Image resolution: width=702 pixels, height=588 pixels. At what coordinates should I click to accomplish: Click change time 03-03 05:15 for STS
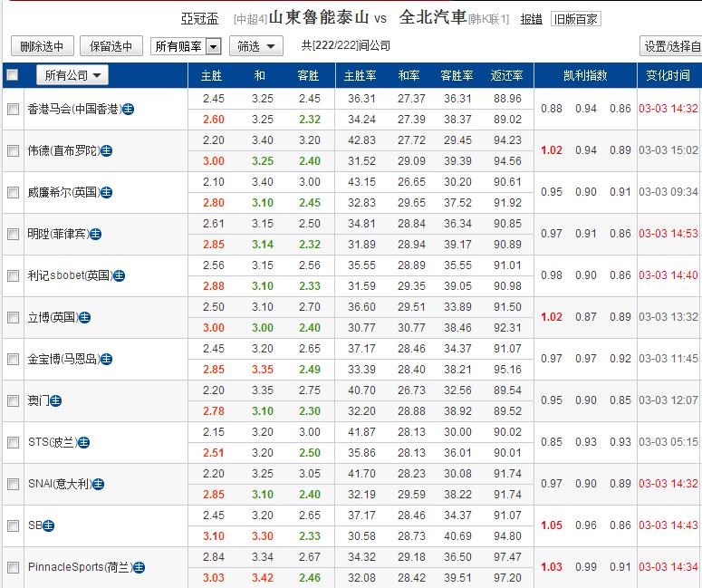[668, 442]
